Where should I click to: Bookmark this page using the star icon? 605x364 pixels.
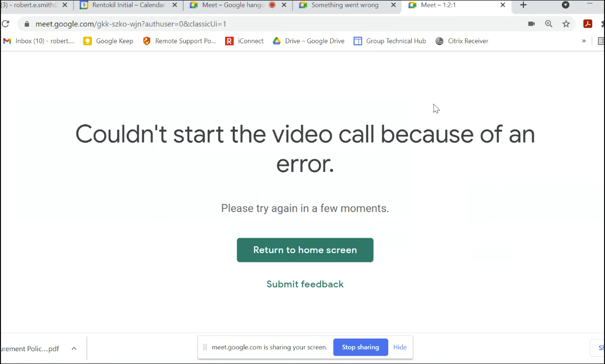566,24
